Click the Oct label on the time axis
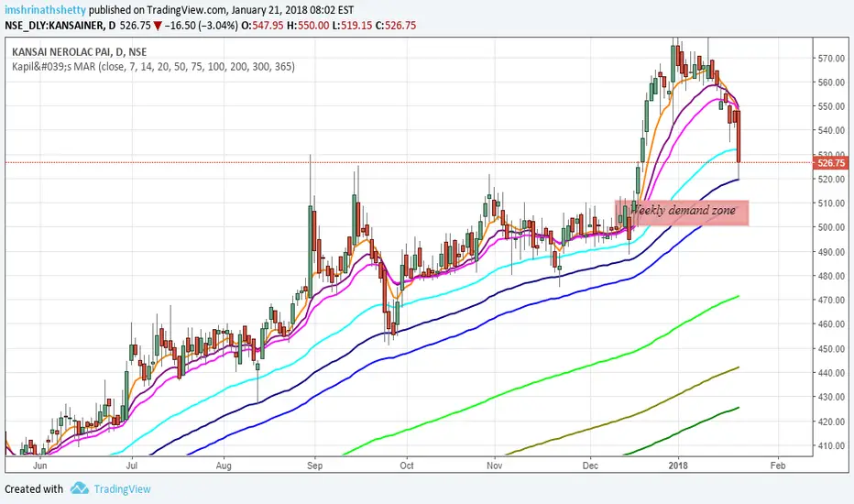 (406, 466)
